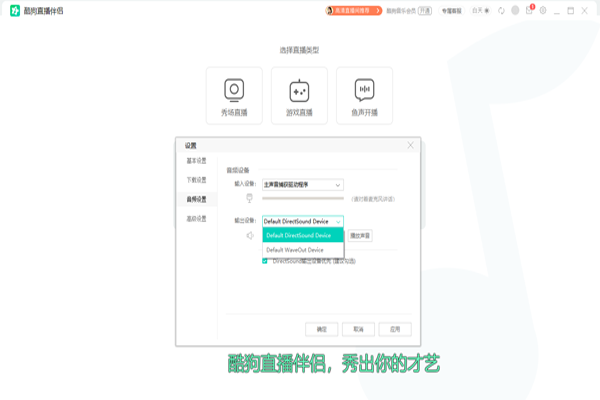Collapse the 输出设备 output device dropdown
Image resolution: width=600 pixels, height=400 pixels.
click(338, 221)
